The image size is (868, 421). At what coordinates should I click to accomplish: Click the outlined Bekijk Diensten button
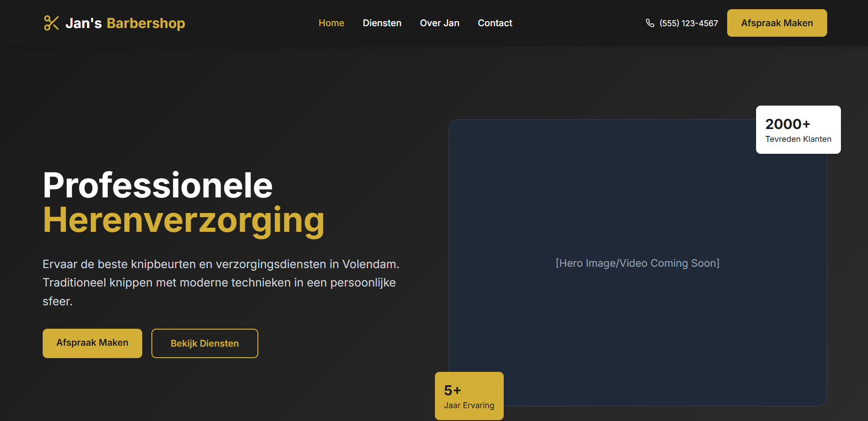point(205,343)
